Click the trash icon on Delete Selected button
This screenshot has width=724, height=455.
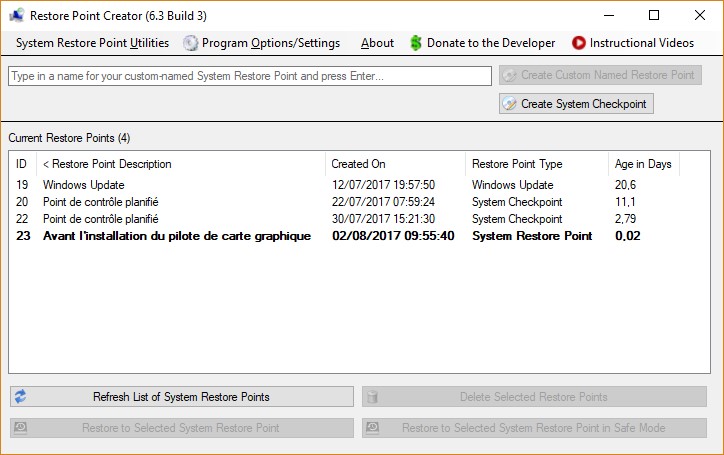(373, 397)
